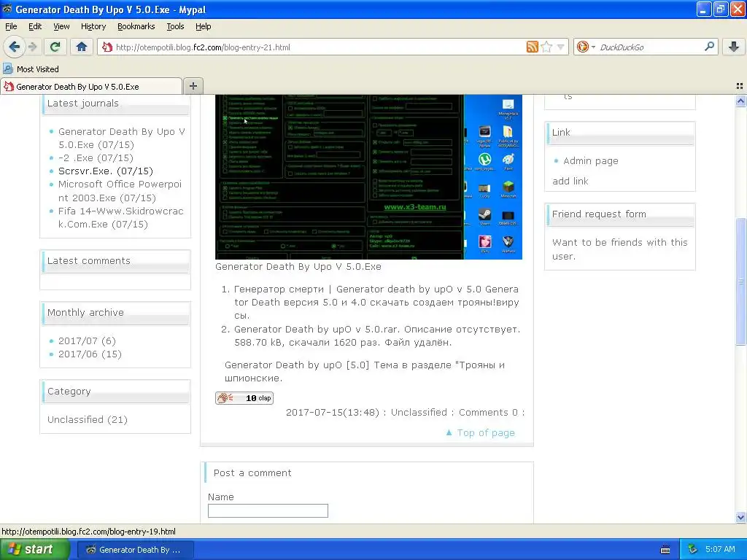The height and width of the screenshot is (560, 747).
Task: Reload the current page
Action: click(x=55, y=47)
